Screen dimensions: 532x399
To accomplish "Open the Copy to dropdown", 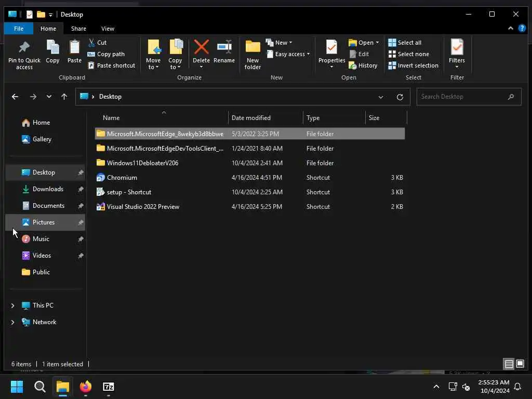I will pyautogui.click(x=175, y=54).
